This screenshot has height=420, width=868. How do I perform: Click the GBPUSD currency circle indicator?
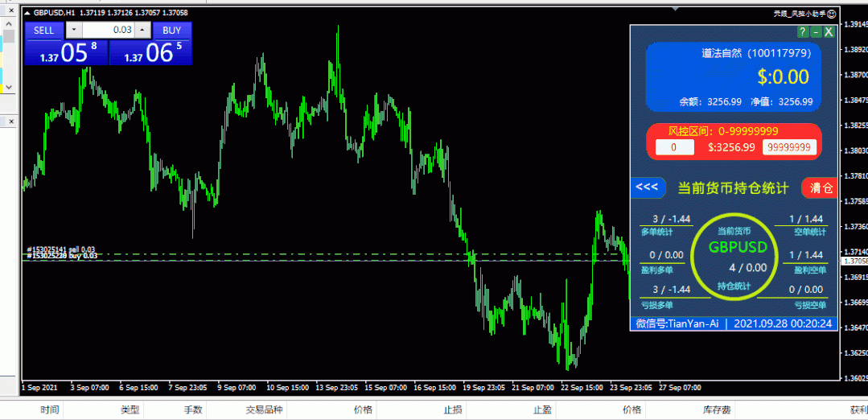click(x=738, y=253)
